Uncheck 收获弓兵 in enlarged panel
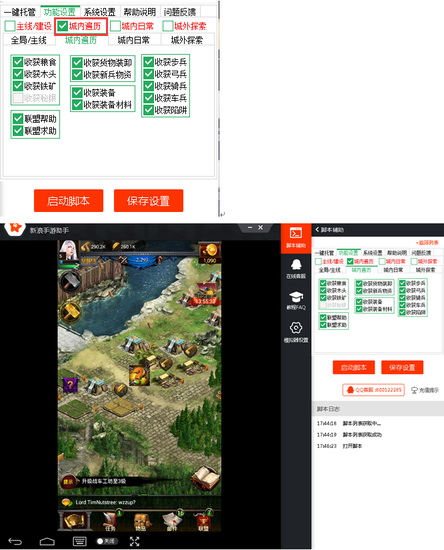This screenshot has width=444, height=550. [149, 74]
